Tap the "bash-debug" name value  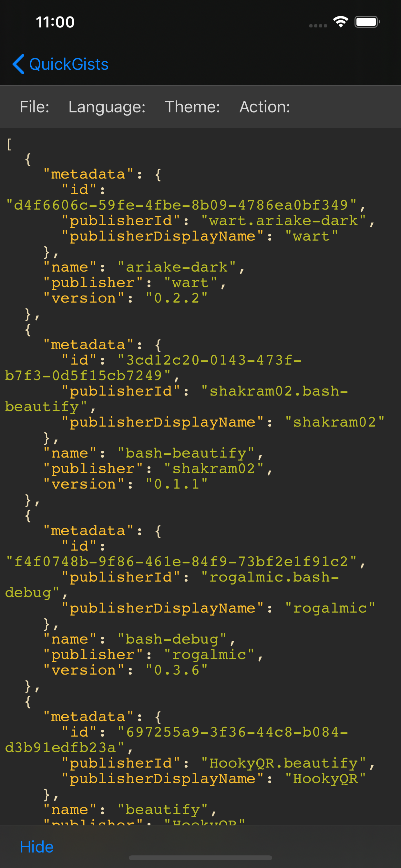172,639
